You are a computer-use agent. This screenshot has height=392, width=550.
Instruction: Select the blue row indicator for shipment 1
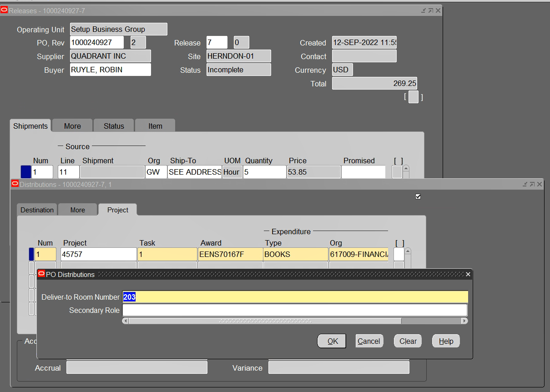pyautogui.click(x=26, y=172)
